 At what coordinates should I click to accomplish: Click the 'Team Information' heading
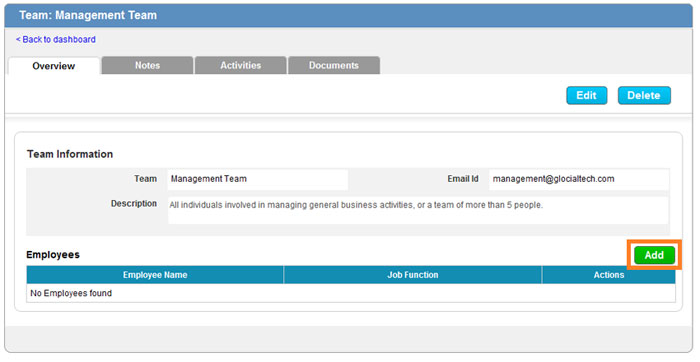point(70,154)
